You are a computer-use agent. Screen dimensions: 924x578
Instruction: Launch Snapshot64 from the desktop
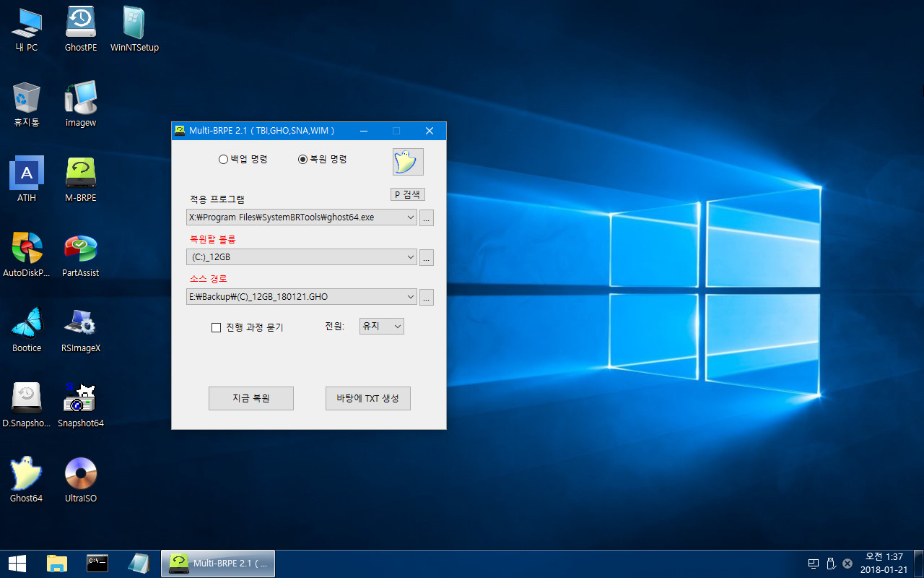tap(81, 405)
